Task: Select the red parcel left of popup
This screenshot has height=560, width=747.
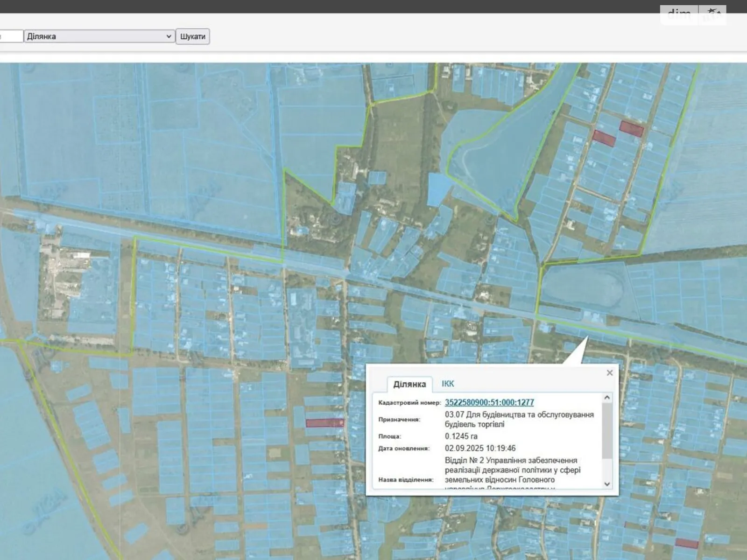Action: pyautogui.click(x=324, y=423)
